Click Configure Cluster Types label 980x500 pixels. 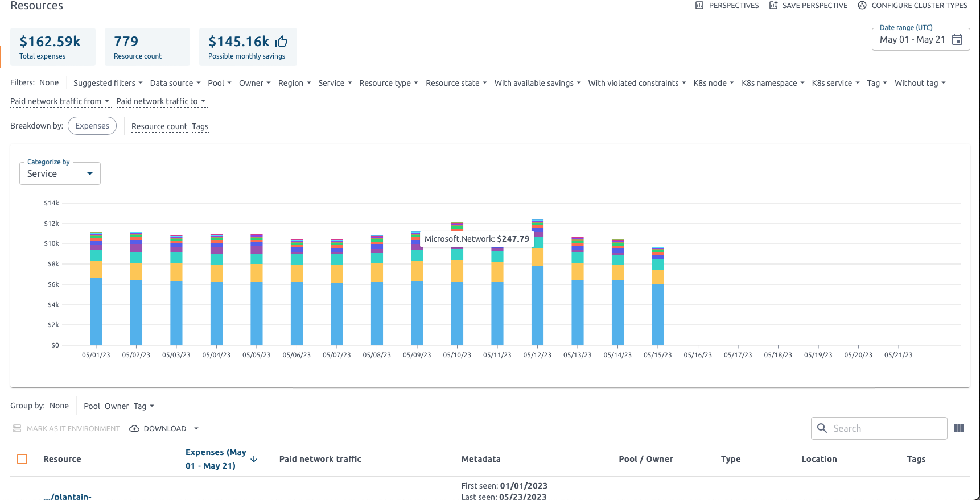(x=919, y=5)
